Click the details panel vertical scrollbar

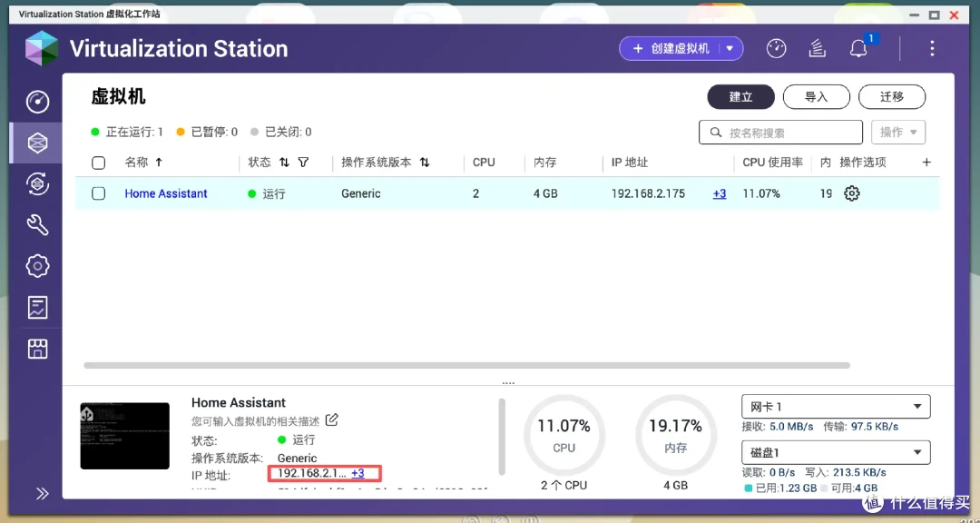[501, 436]
